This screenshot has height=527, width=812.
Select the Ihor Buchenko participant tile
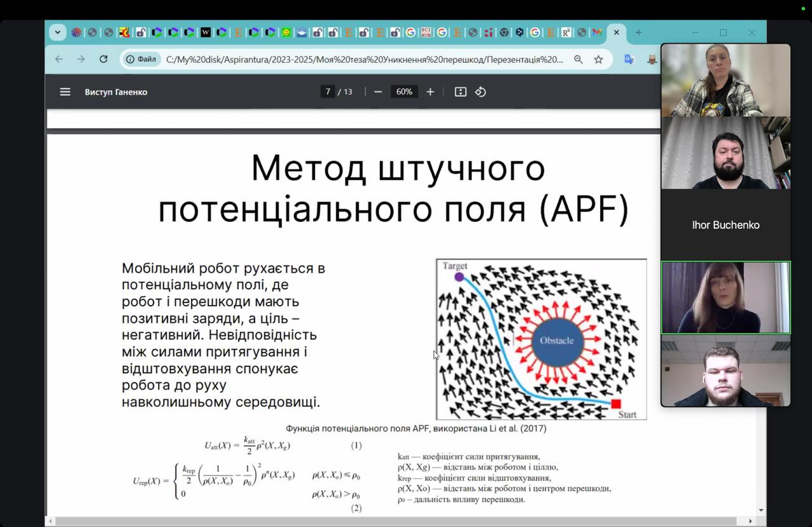pyautogui.click(x=726, y=225)
